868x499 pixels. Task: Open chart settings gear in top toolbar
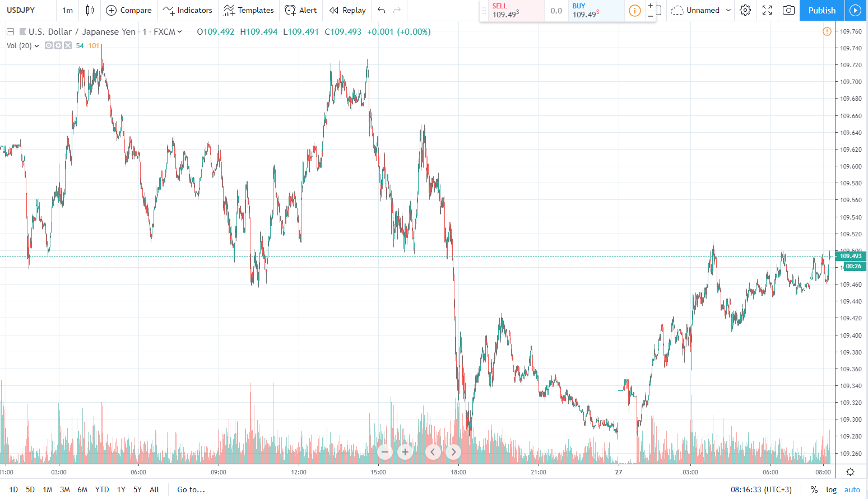pyautogui.click(x=745, y=10)
